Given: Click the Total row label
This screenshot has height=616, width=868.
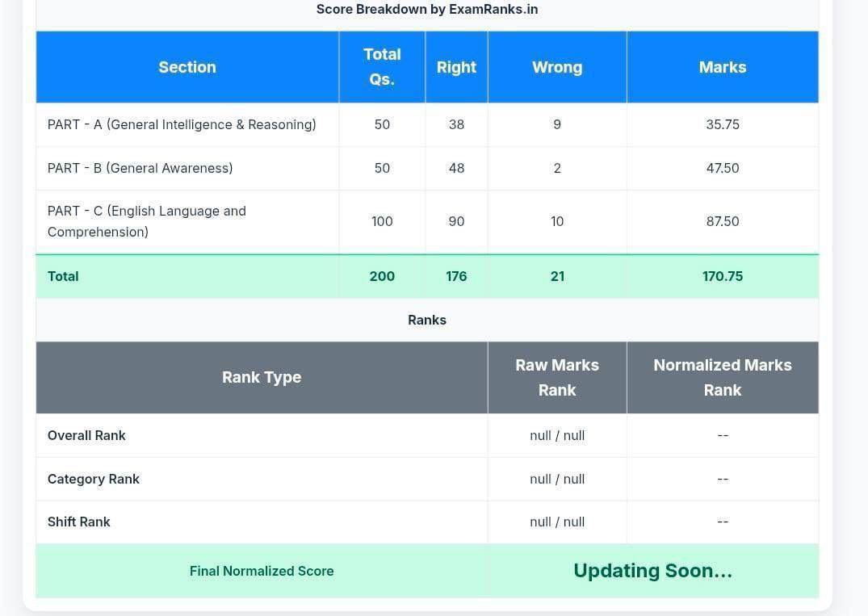Looking at the screenshot, I should [x=63, y=276].
